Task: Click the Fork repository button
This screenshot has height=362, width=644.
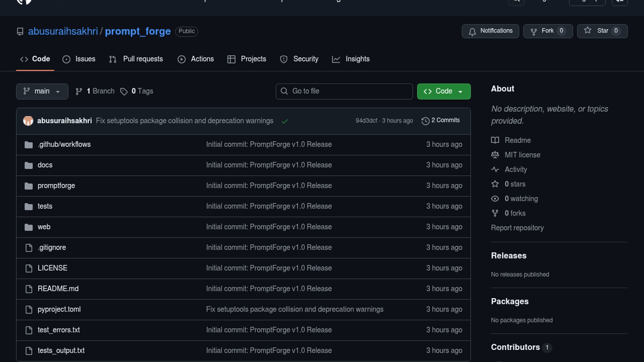Action: (x=547, y=31)
